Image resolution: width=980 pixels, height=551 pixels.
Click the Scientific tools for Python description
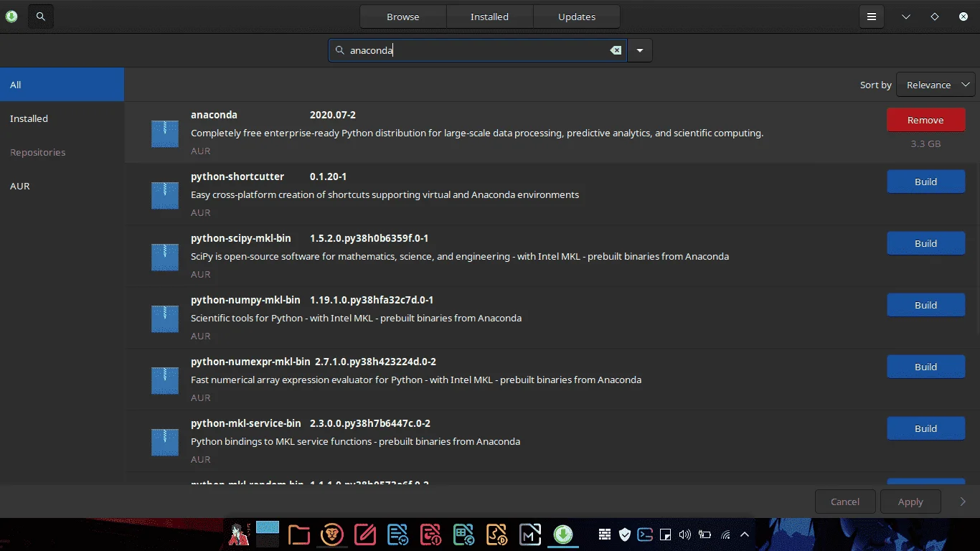click(x=356, y=318)
